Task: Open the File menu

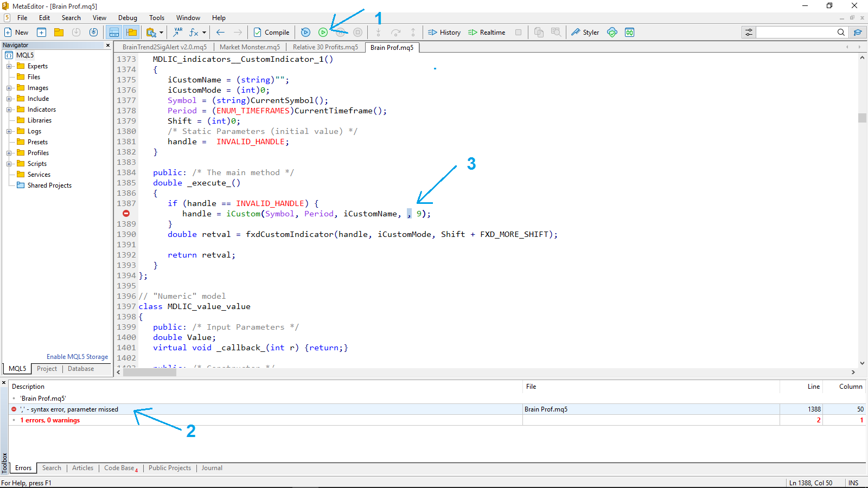Action: pos(22,18)
